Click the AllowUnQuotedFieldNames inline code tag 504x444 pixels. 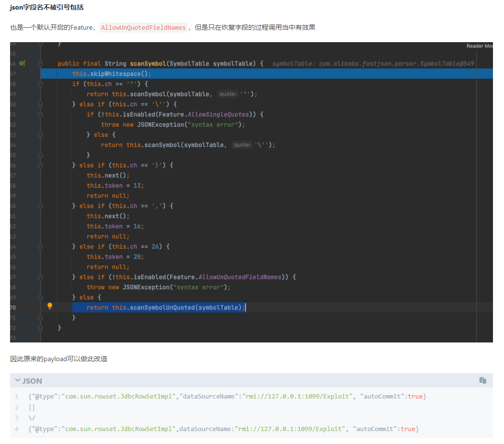(x=143, y=28)
